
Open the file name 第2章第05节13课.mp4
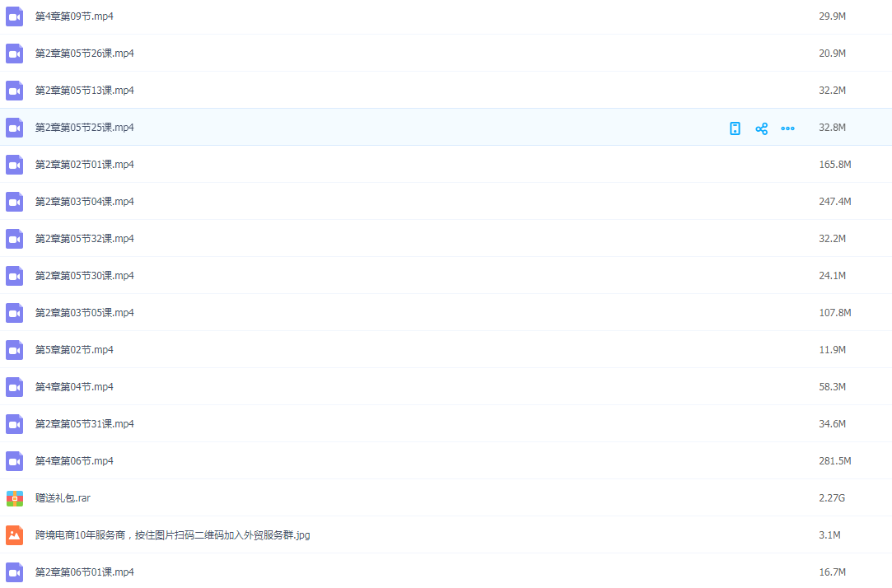point(84,91)
